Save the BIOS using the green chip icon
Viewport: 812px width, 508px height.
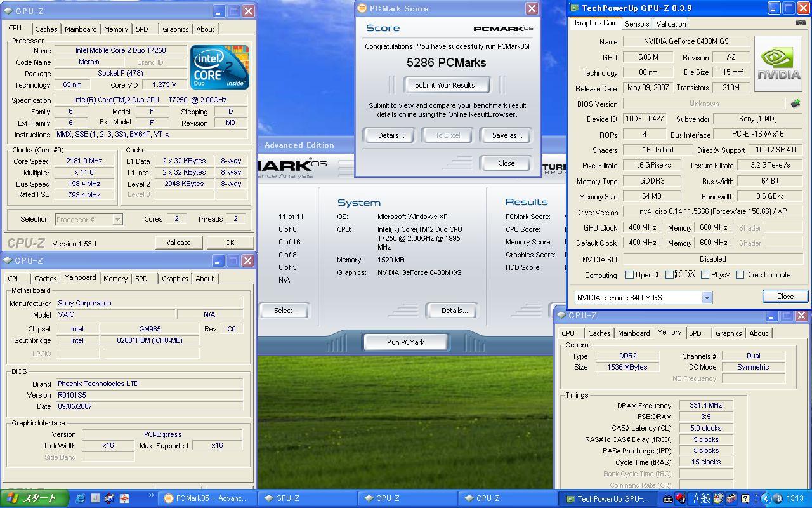point(795,103)
